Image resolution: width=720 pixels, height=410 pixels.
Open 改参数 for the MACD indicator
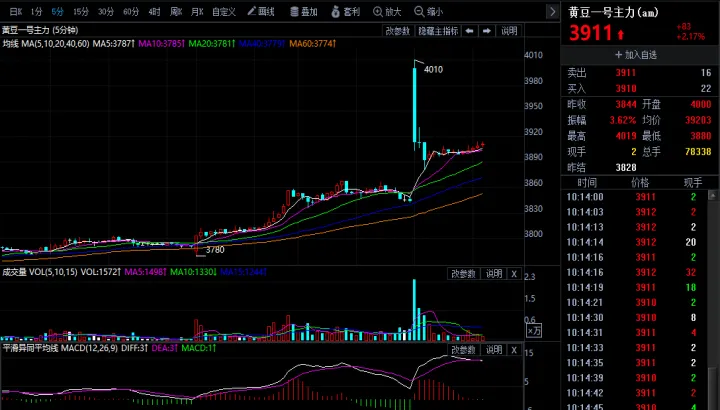click(x=463, y=348)
